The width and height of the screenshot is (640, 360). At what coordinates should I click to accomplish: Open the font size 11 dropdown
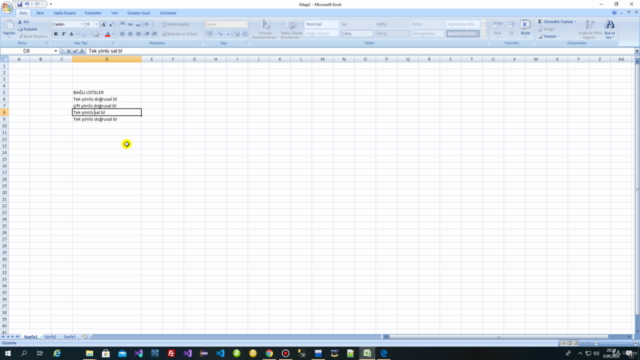96,24
